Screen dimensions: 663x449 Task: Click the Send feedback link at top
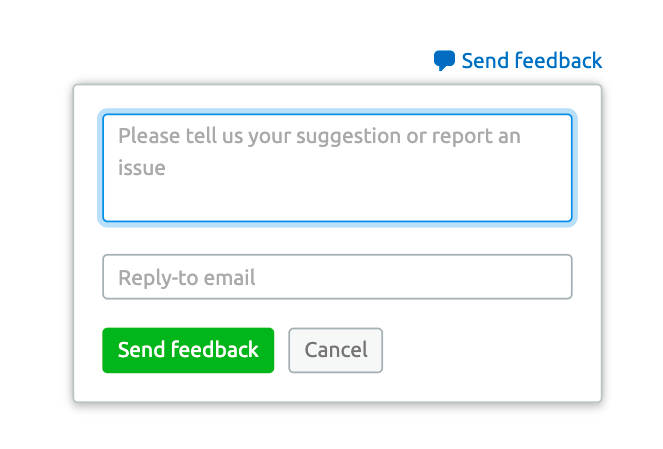531,61
